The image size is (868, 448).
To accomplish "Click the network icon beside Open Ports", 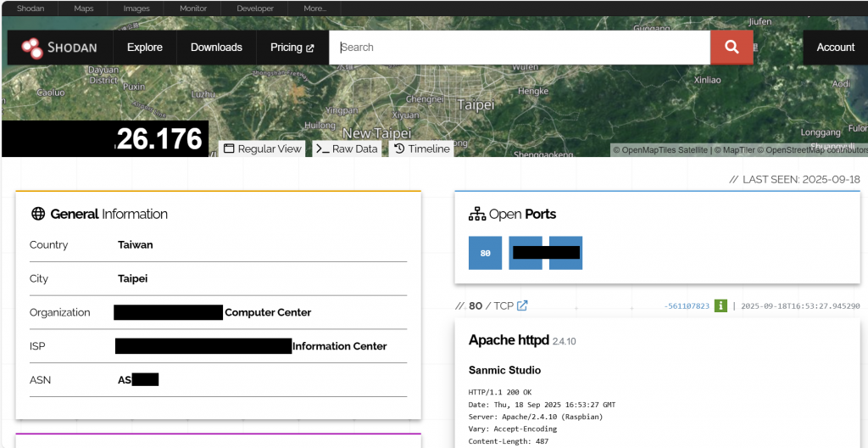I will [x=476, y=214].
